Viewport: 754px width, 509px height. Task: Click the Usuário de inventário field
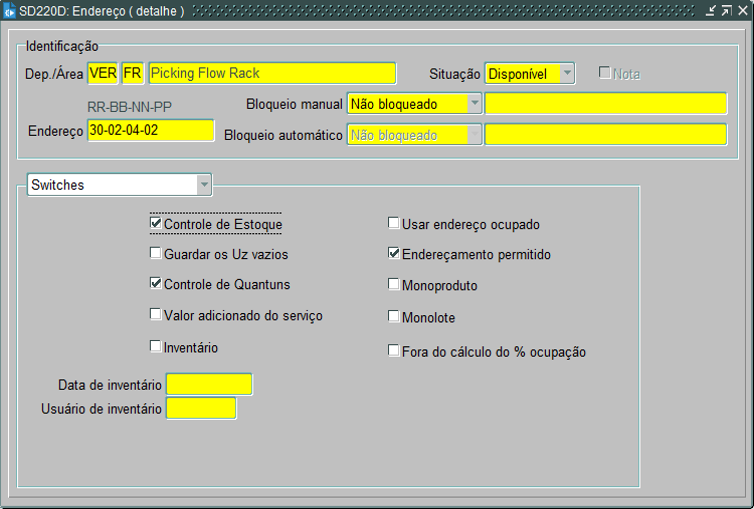coord(201,409)
